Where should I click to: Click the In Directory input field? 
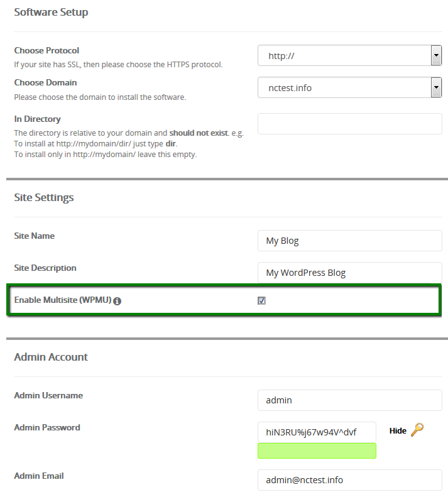350,124
